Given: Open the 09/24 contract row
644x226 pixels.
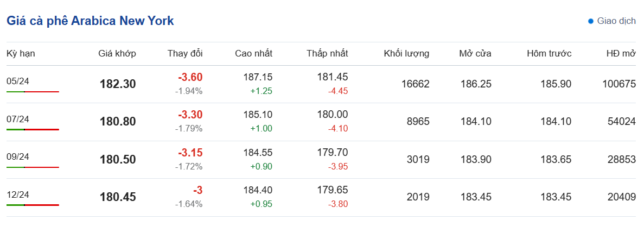Looking at the screenshot, I should coord(18,156).
